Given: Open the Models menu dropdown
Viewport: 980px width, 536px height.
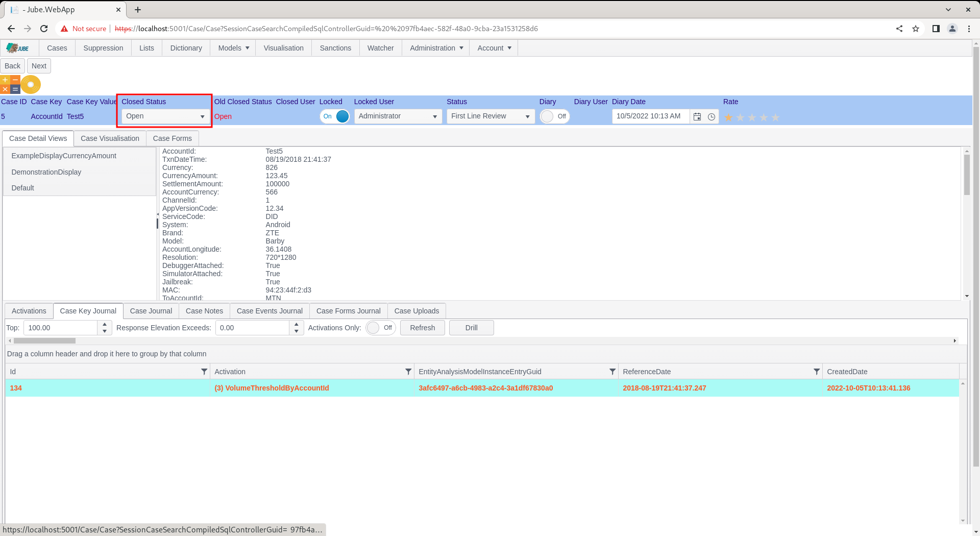Looking at the screenshot, I should pos(233,48).
